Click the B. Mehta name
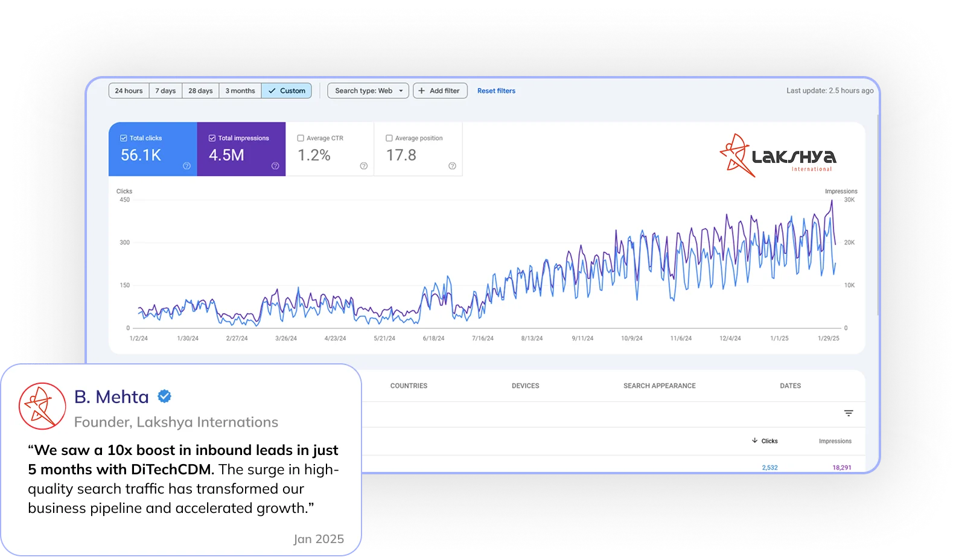The image size is (962, 560). coord(112,397)
